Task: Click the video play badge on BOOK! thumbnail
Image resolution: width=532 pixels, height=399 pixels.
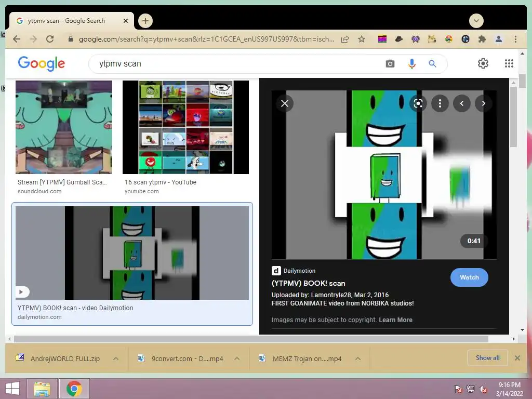Action: point(21,292)
